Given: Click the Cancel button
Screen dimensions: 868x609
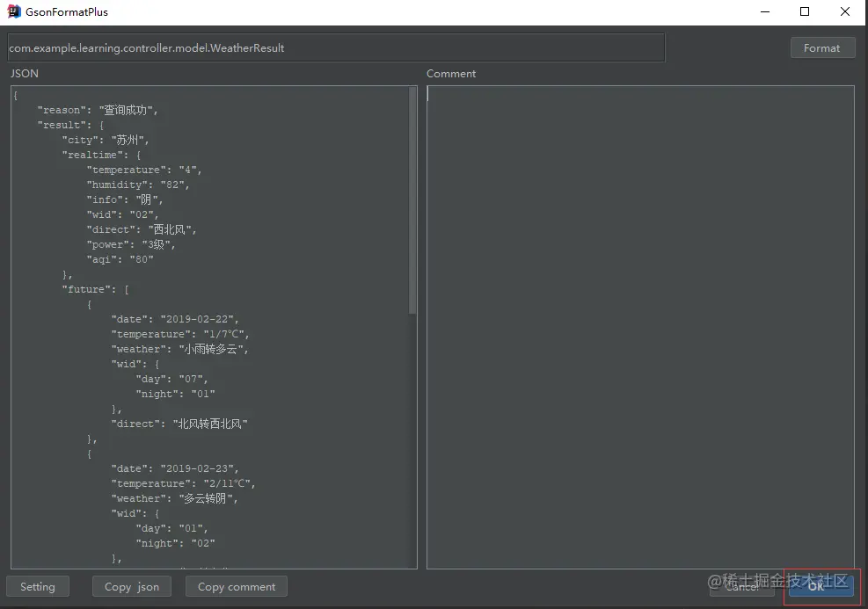Looking at the screenshot, I should (741, 586).
